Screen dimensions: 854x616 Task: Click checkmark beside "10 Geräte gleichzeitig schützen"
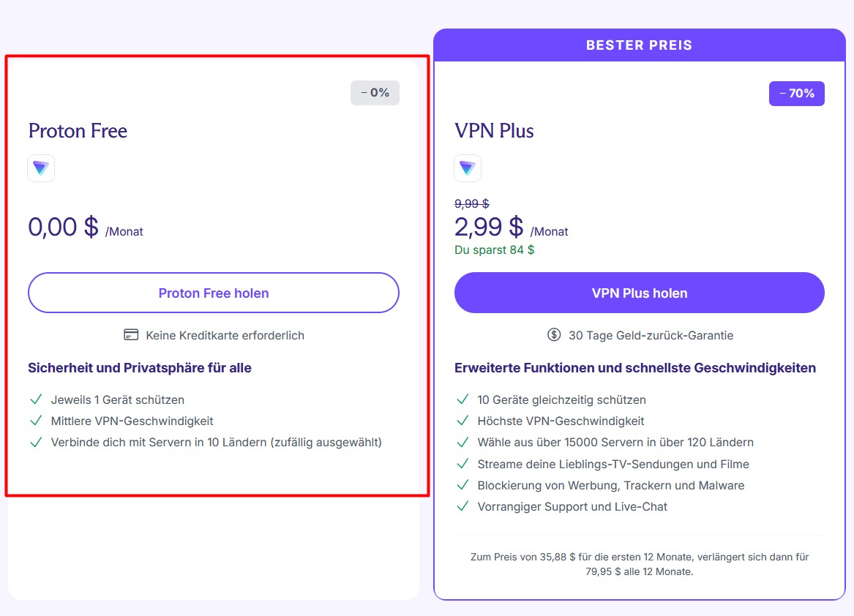point(462,399)
